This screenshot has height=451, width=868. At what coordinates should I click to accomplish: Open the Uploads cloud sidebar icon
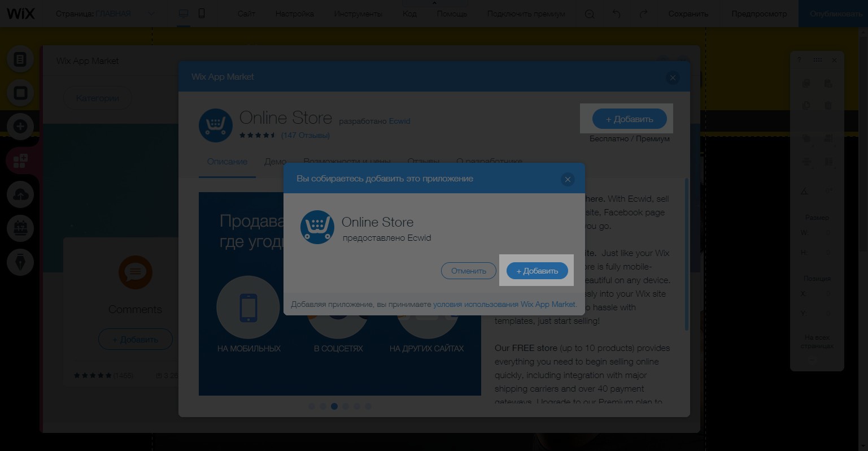tap(20, 195)
